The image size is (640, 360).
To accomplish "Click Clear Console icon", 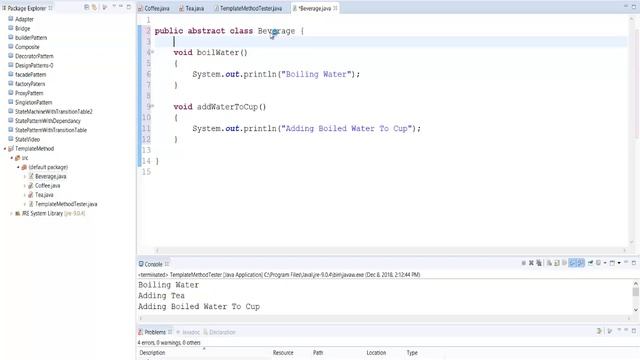I will click(549, 263).
